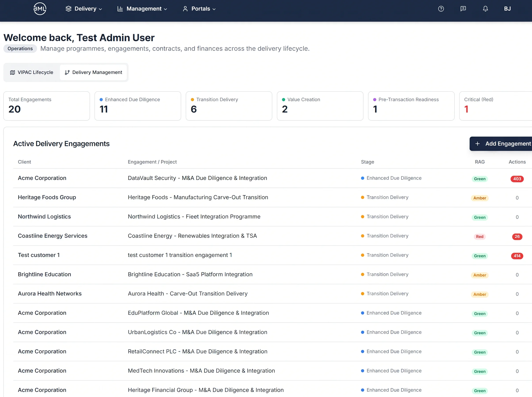Click the Green RAG badge for DataVault Security
Screen dimensions: 532x397
480,179
